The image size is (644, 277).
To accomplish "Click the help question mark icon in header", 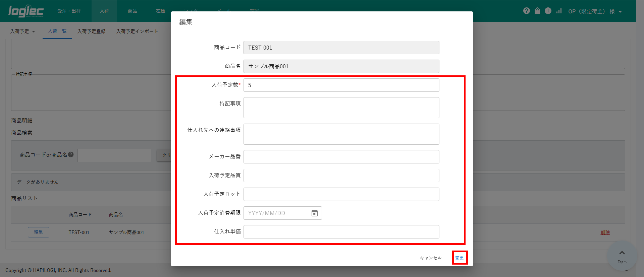I will [x=526, y=11].
